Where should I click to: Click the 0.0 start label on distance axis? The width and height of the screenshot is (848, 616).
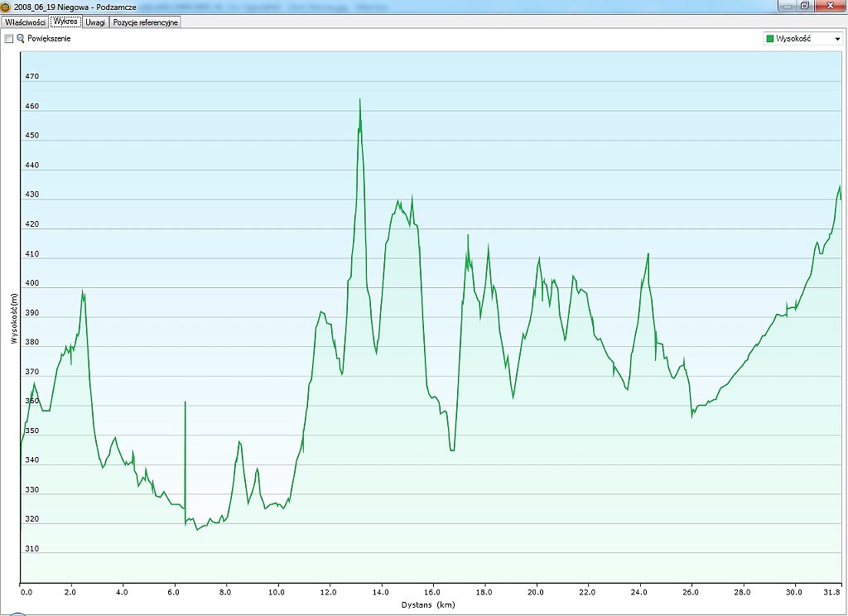point(26,592)
